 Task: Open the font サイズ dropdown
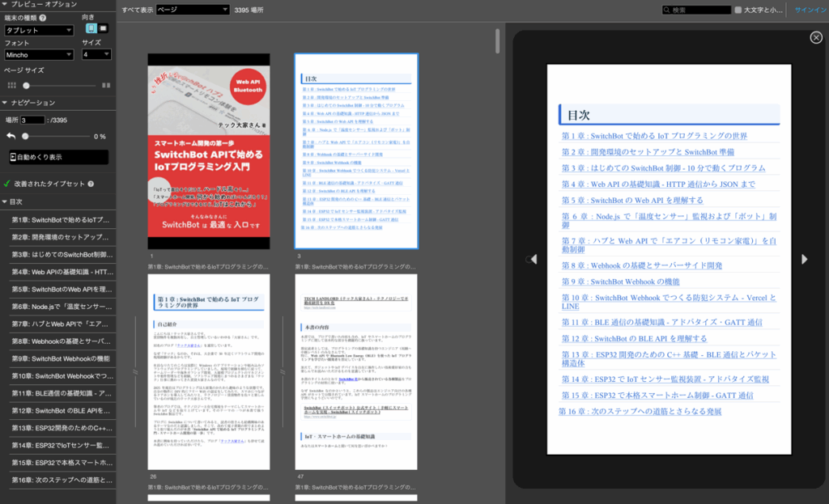point(96,54)
